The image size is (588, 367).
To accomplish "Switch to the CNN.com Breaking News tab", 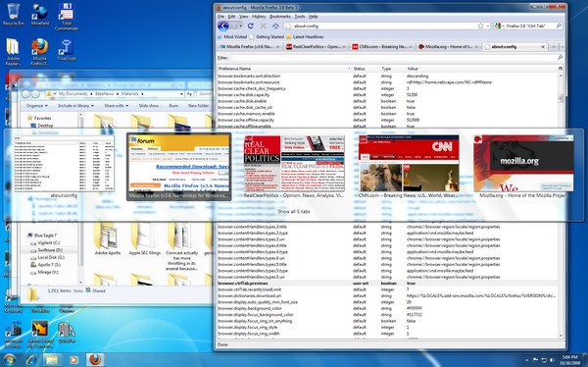I will [382, 47].
